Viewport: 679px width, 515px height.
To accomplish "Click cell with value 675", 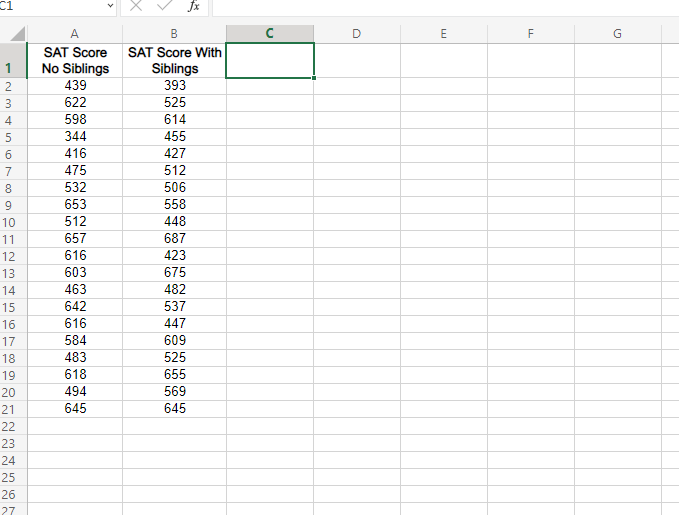I will coord(175,273).
